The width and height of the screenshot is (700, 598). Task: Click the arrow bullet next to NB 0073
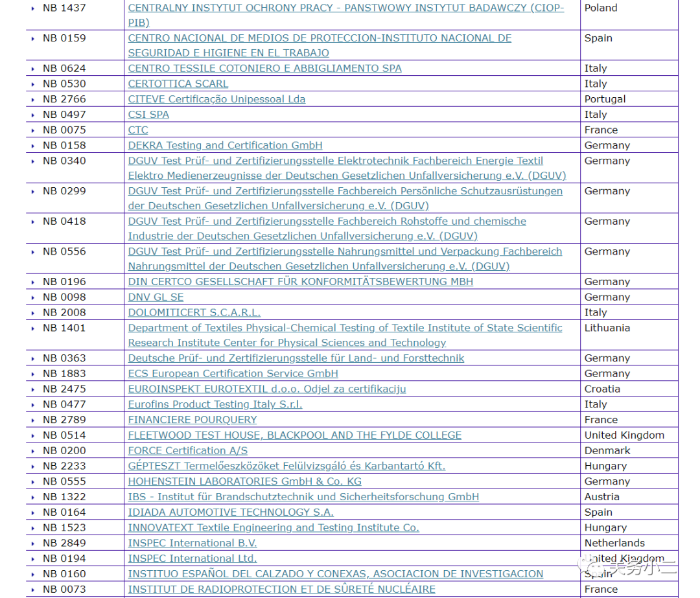[x=33, y=590]
